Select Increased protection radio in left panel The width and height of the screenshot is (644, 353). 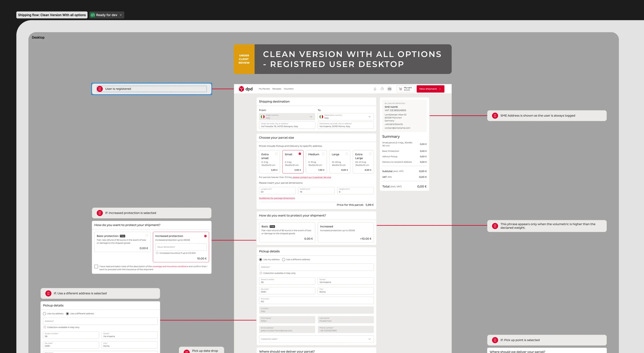click(x=205, y=236)
